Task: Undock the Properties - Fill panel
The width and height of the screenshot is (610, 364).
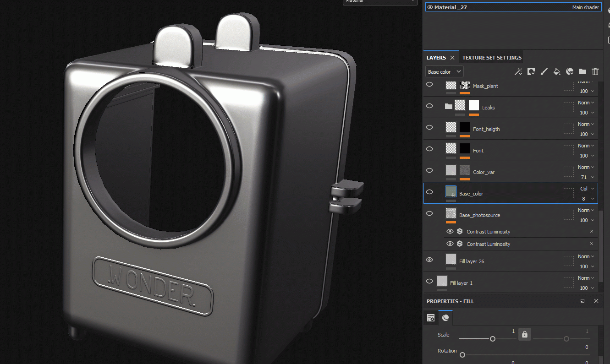Action: [x=583, y=301]
